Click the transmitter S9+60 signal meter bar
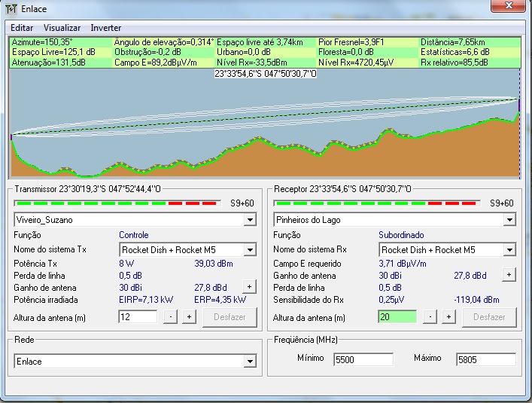The image size is (532, 403). [x=117, y=203]
